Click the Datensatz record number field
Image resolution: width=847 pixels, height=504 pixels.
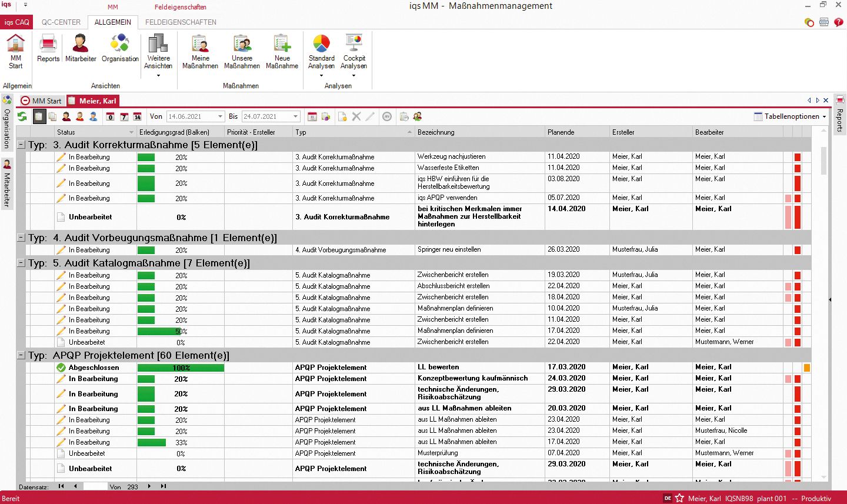[x=95, y=486]
